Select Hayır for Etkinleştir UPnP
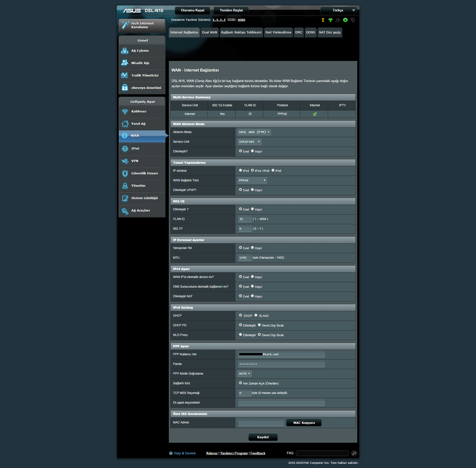 click(252, 190)
